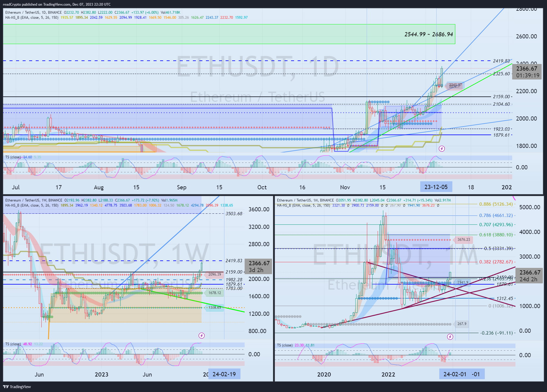Click the 'Sep' label on the 1D time axis
This screenshot has height=392, width=547.
click(x=182, y=187)
